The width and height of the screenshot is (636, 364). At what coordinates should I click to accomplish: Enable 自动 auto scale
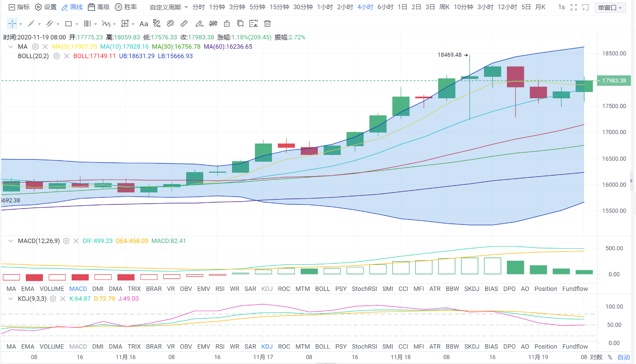point(624,357)
